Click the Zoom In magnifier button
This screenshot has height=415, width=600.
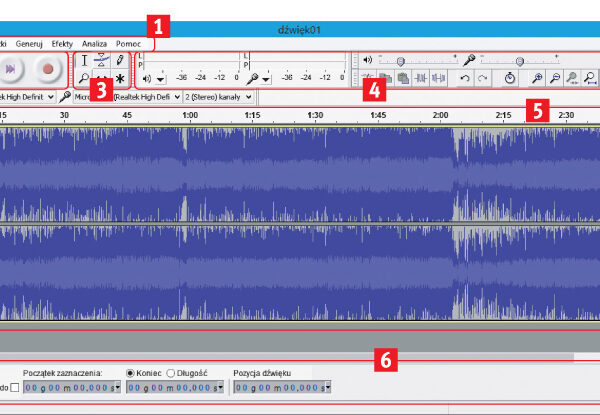click(x=537, y=78)
